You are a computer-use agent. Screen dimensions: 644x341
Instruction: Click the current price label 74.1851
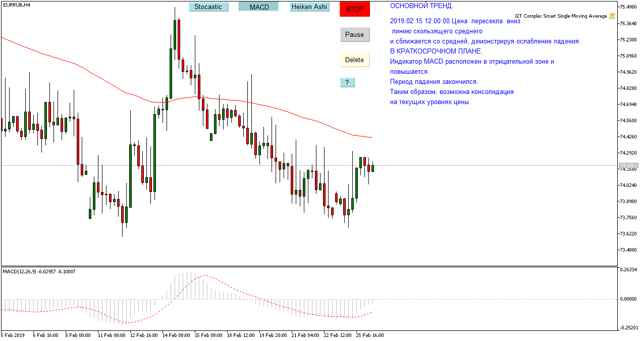[628, 165]
